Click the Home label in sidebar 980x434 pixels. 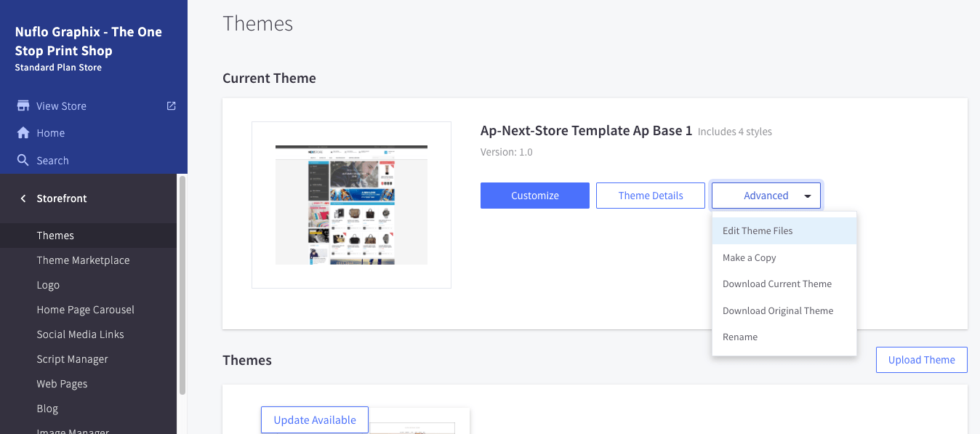click(x=51, y=133)
